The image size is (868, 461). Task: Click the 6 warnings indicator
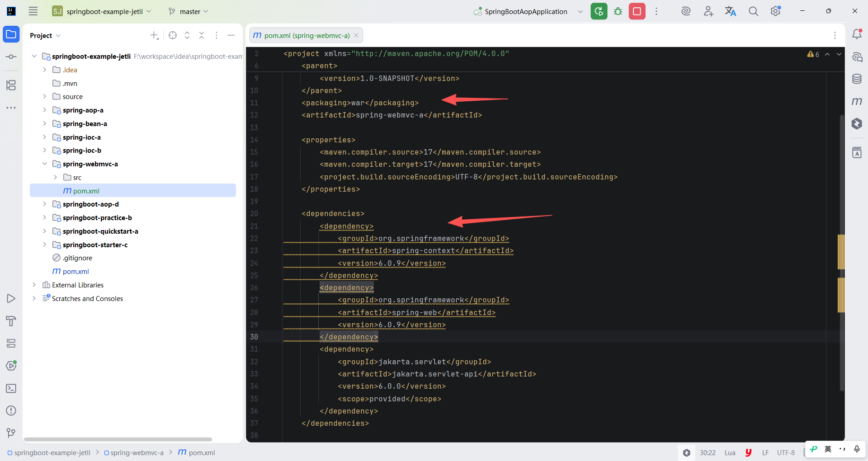(813, 54)
